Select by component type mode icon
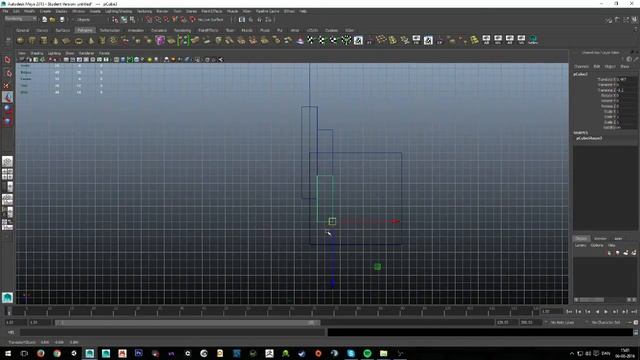This screenshot has width=640, height=360. pos(132,20)
